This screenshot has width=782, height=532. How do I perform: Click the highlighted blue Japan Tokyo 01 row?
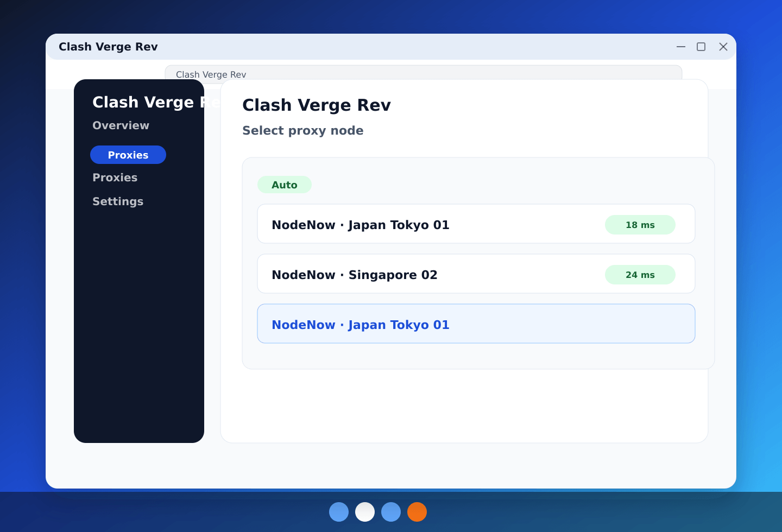click(476, 324)
